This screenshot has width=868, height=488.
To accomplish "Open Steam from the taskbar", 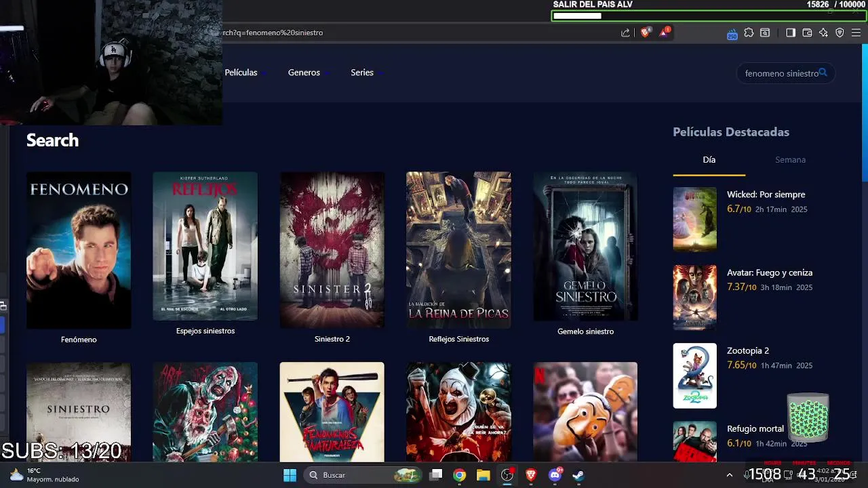I will 578,475.
